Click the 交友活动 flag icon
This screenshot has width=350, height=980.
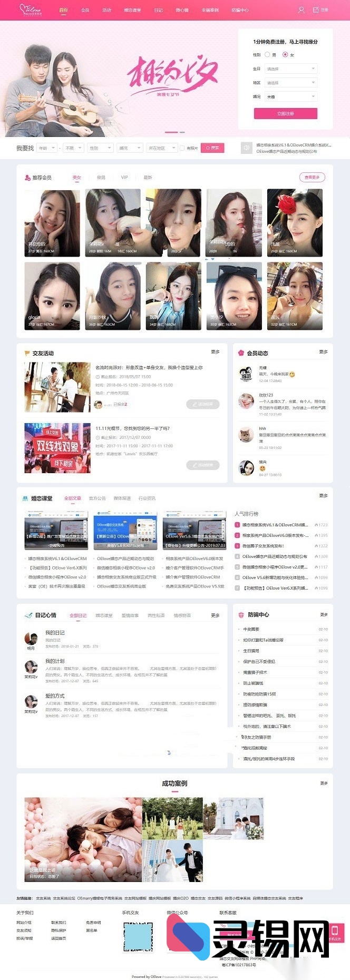pyautogui.click(x=27, y=353)
